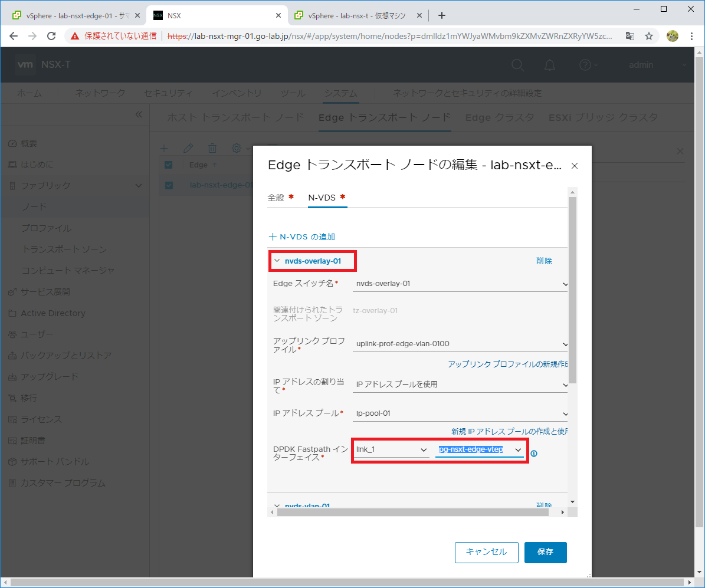Screen dimensions: 705x588
Task: Click 新規 IP アドレス プールの作成 link
Action: pyautogui.click(x=509, y=432)
